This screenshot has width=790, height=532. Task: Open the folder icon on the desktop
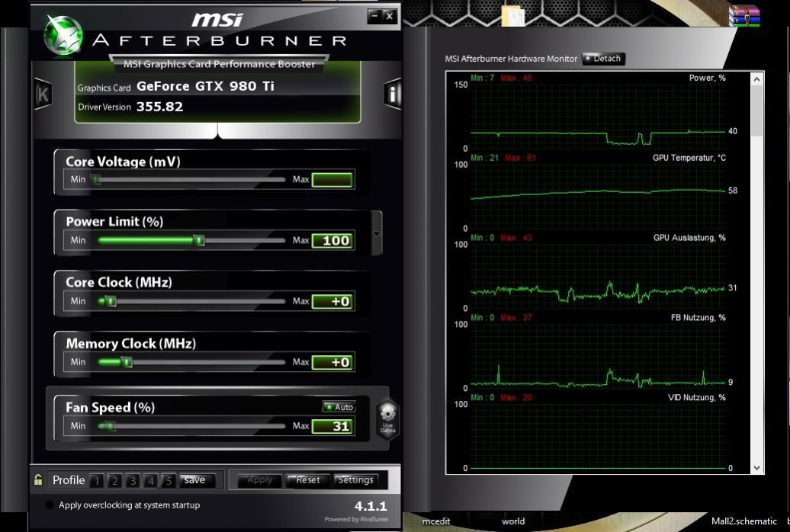click(x=513, y=15)
